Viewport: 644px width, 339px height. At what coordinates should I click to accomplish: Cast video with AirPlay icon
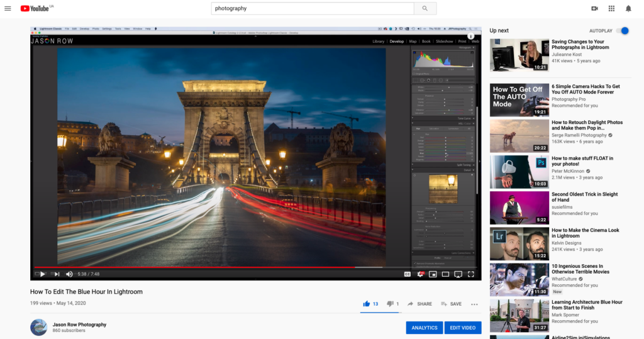pyautogui.click(x=458, y=274)
